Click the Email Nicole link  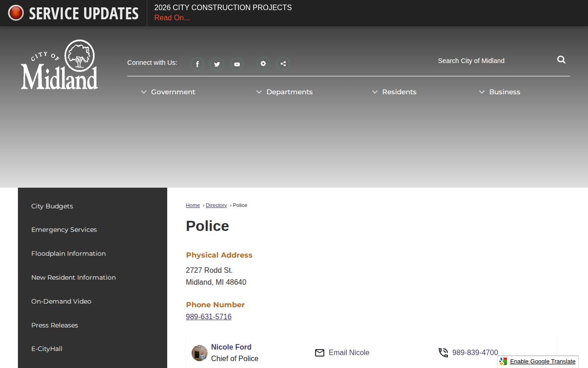click(349, 353)
